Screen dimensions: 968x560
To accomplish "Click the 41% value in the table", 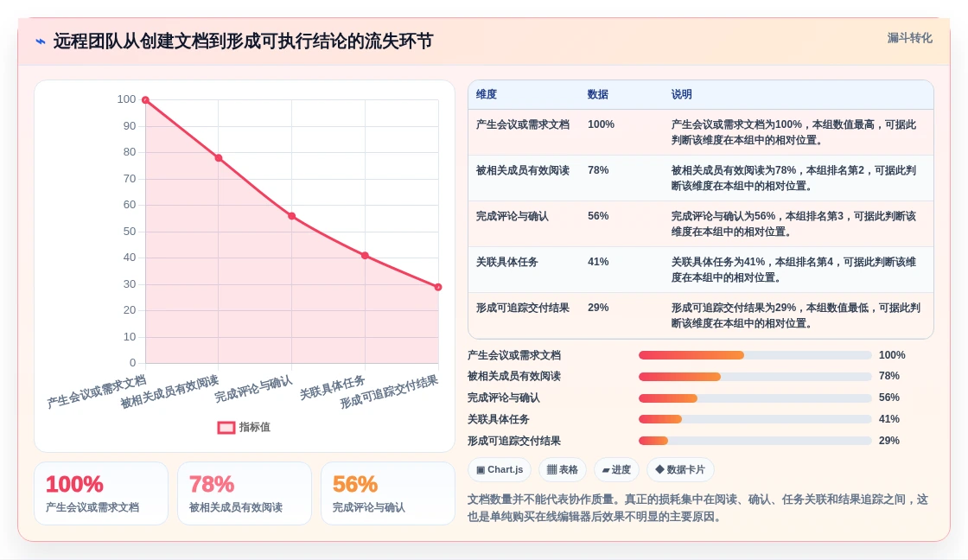I will [597, 262].
